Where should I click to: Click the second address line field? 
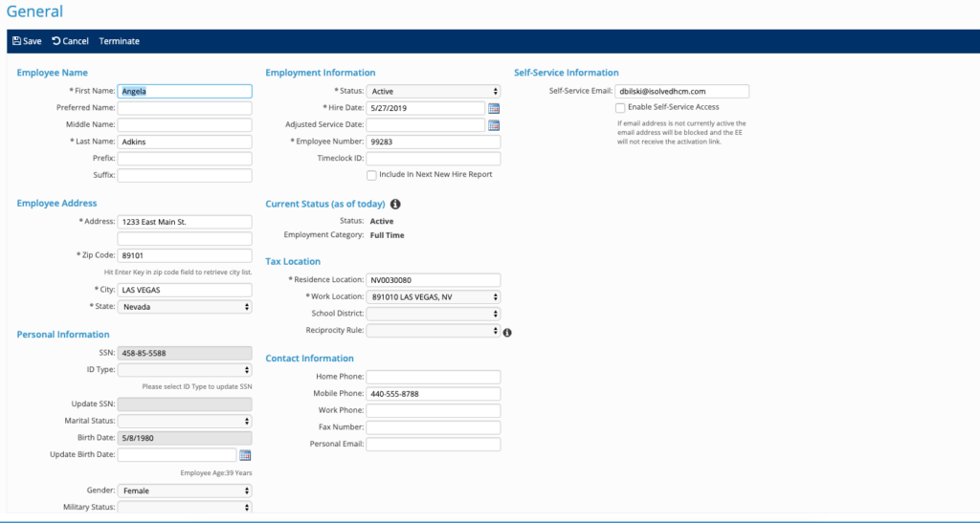pyautogui.click(x=185, y=238)
